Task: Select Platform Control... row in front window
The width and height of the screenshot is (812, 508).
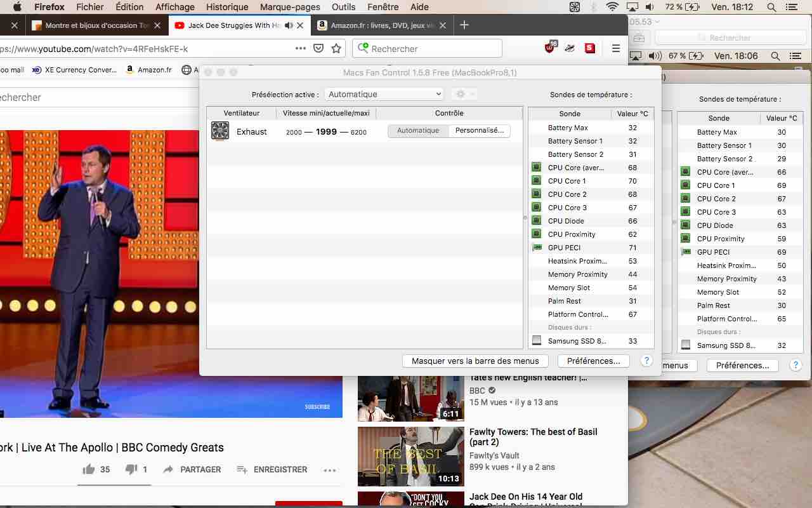Action: 591,314
